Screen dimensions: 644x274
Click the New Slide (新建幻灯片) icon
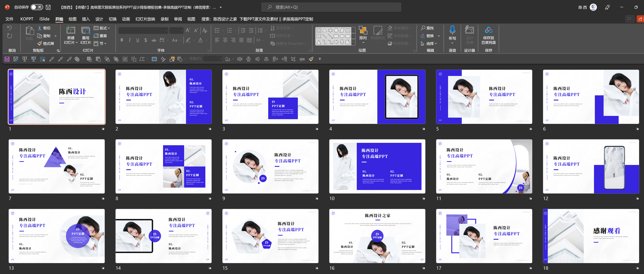coord(71,31)
